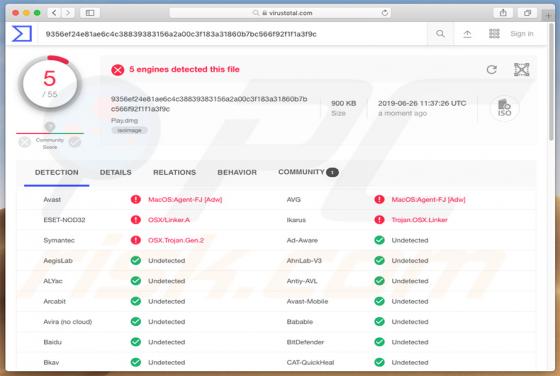The height and width of the screenshot is (376, 560).
Task: Open the graph view icon
Action: (x=521, y=69)
